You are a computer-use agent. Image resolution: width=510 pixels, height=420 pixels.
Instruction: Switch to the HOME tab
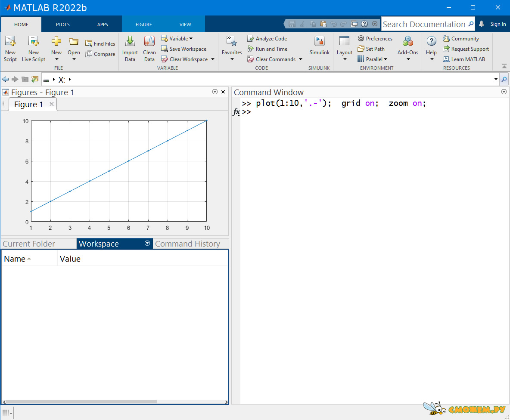[21, 25]
